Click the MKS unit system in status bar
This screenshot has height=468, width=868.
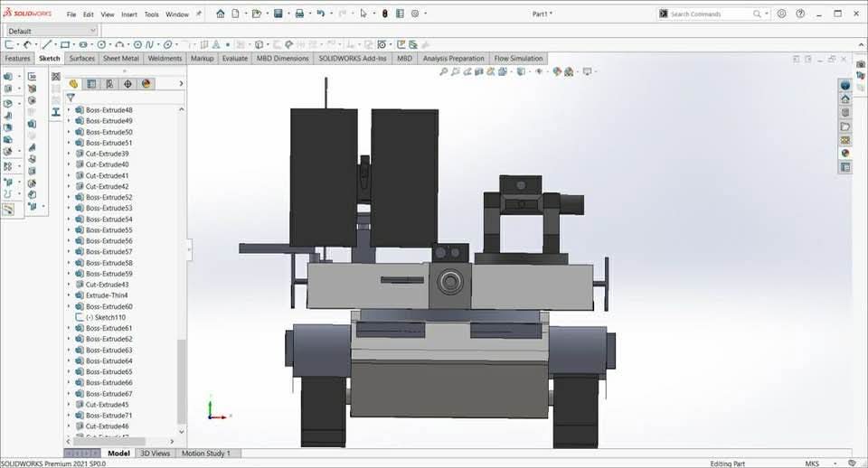click(812, 463)
